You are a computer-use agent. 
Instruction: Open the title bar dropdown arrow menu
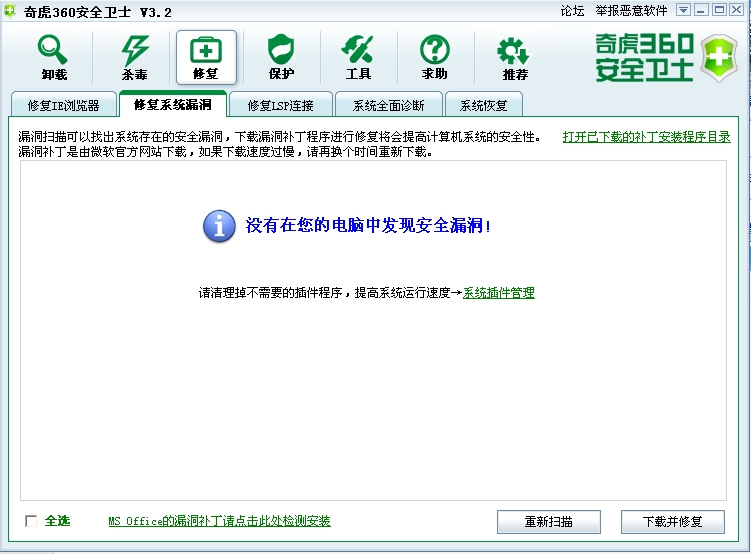[x=683, y=10]
